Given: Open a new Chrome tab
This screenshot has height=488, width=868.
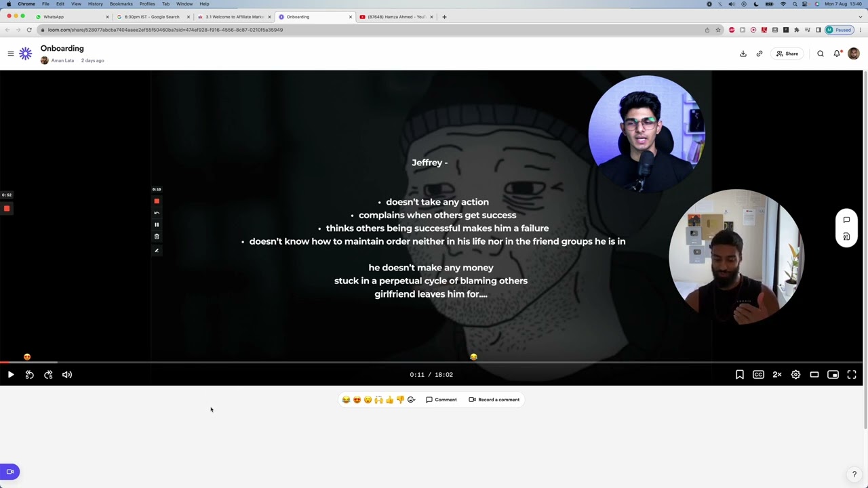Looking at the screenshot, I should (444, 17).
